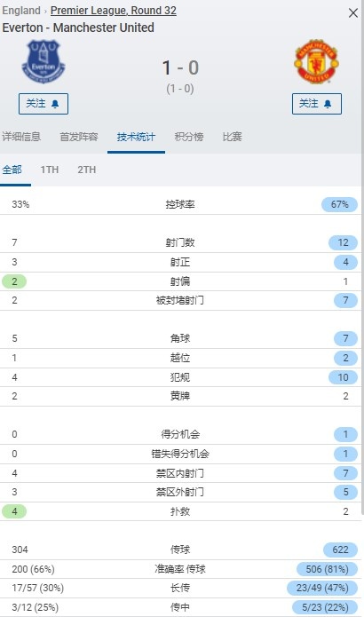Switch to the 首发阵容 tab

[x=79, y=137]
